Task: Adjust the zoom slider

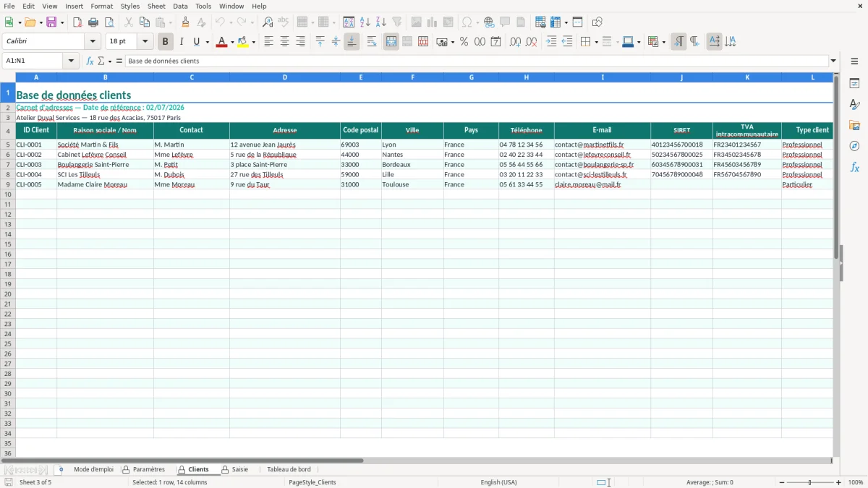Action: 809,482
